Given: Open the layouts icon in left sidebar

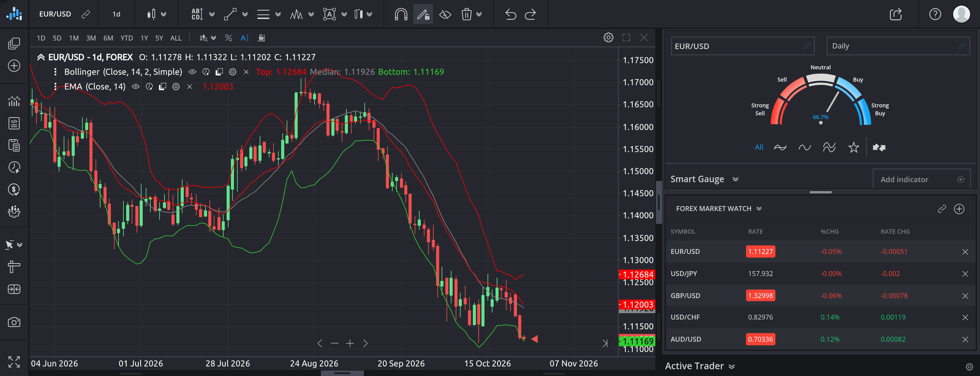Looking at the screenshot, I should pos(14,43).
